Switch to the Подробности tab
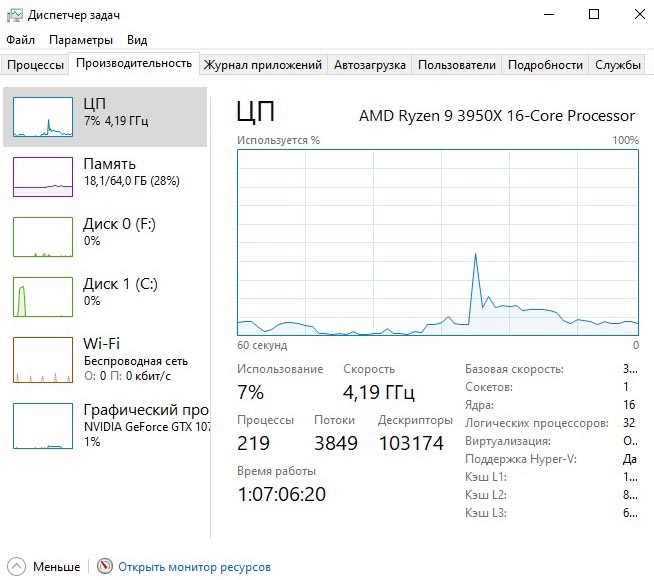 pos(545,65)
